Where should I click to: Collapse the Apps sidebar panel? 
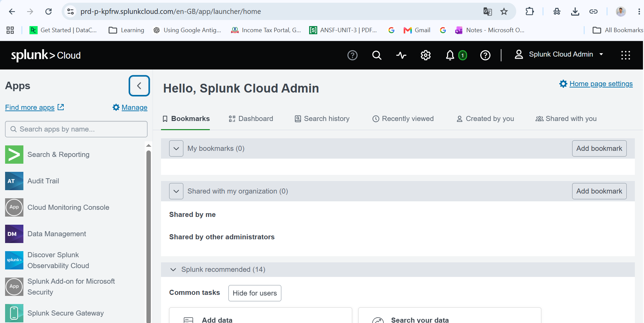point(139,86)
